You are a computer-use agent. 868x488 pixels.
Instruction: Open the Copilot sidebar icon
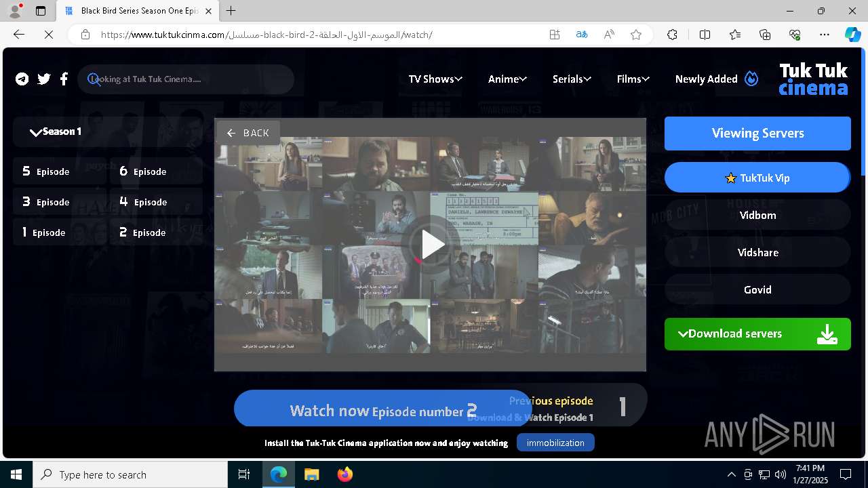852,35
